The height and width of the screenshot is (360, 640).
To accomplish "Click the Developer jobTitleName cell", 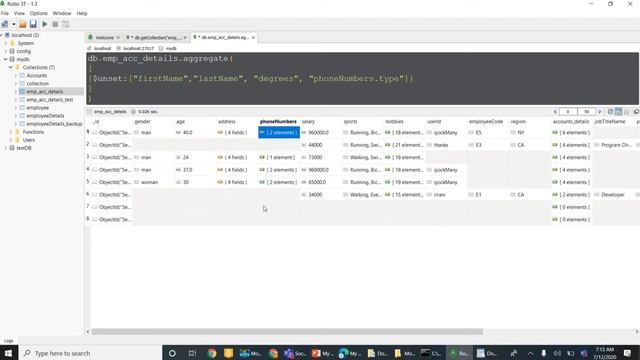I will pyautogui.click(x=613, y=195).
